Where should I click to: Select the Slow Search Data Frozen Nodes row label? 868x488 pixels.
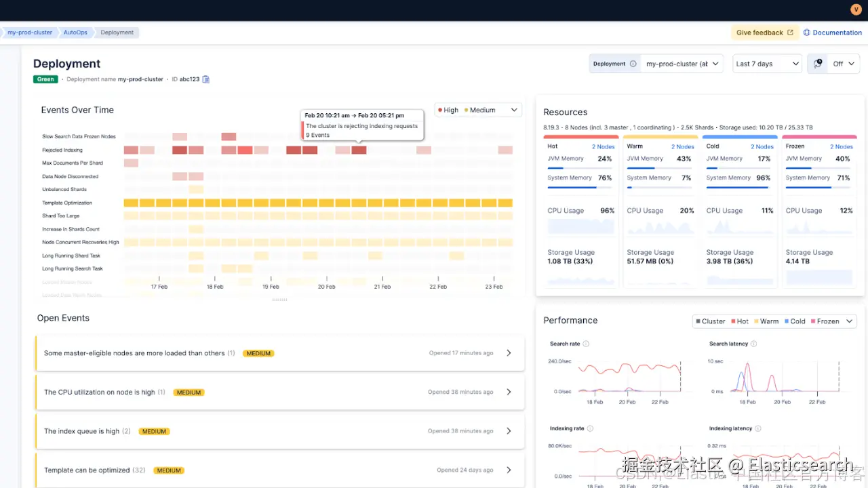79,137
